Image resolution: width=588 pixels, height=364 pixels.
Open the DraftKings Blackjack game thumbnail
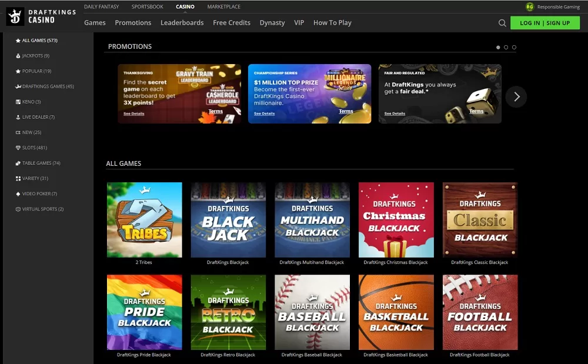tap(228, 220)
